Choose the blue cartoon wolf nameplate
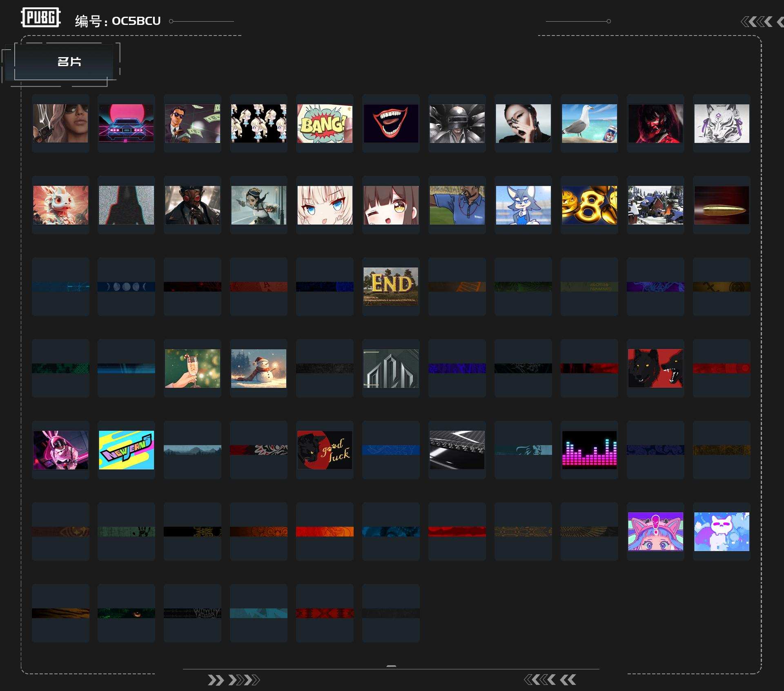The image size is (784, 691). (x=523, y=205)
